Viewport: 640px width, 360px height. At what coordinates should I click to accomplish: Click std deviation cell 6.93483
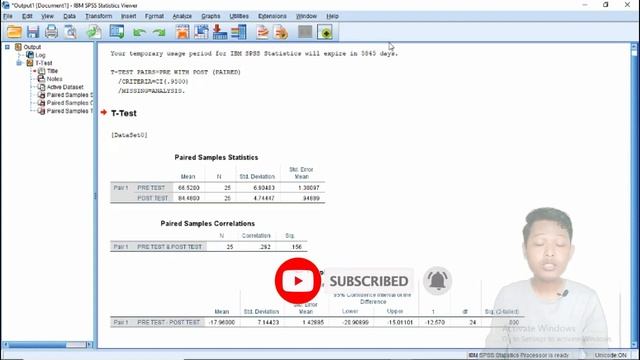coord(264,188)
